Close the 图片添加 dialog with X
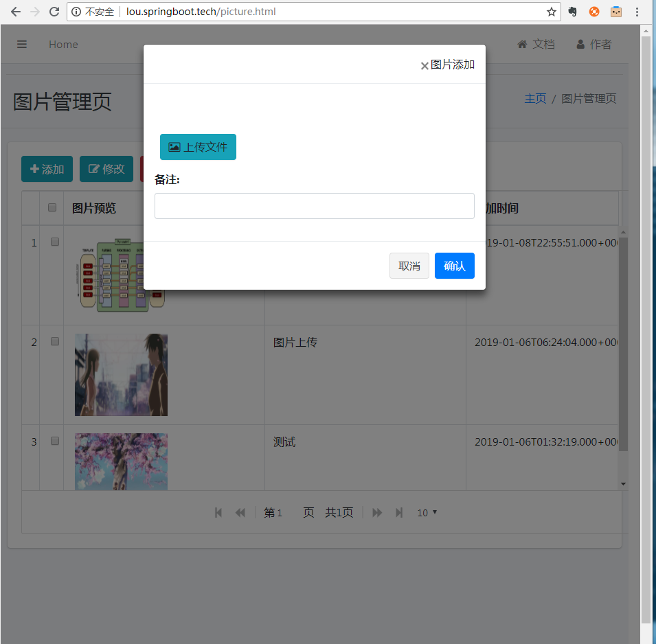 425,66
